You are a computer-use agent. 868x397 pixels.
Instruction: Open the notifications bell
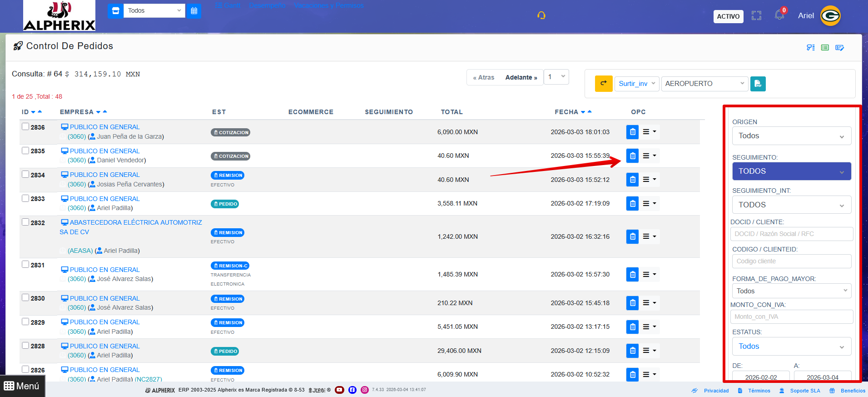point(779,15)
